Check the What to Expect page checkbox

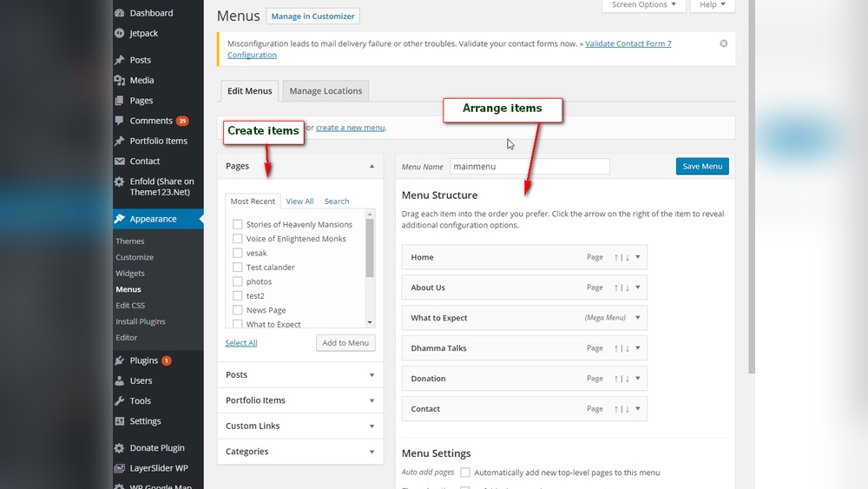pyautogui.click(x=238, y=324)
